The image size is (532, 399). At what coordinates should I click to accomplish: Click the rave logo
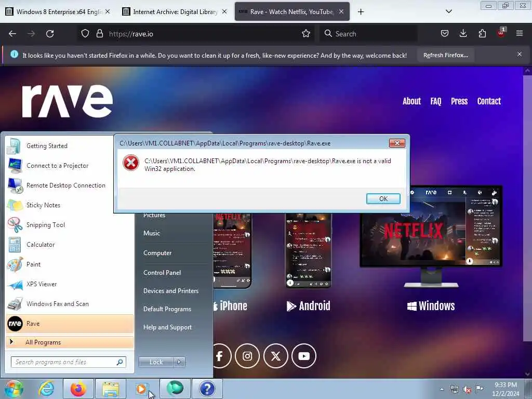[68, 101]
